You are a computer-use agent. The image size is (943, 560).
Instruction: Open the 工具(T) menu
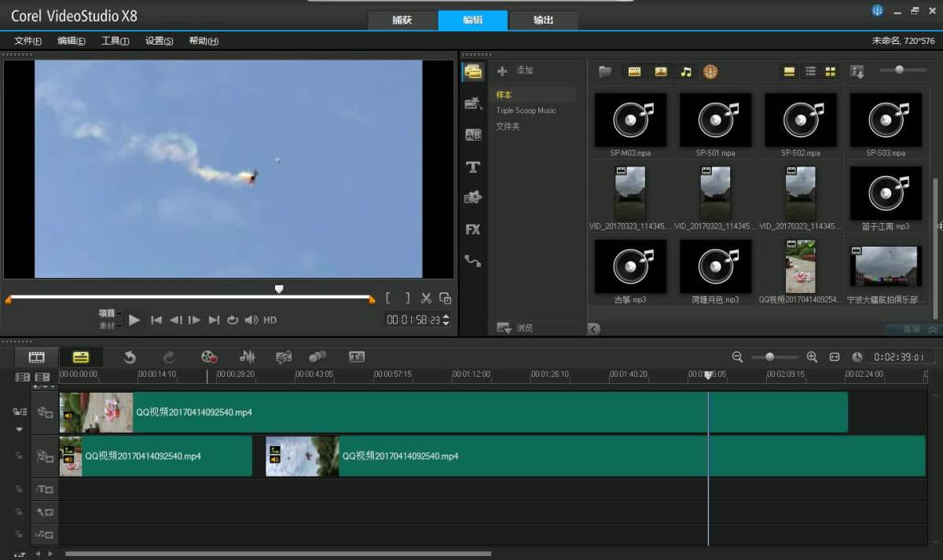[x=115, y=41]
